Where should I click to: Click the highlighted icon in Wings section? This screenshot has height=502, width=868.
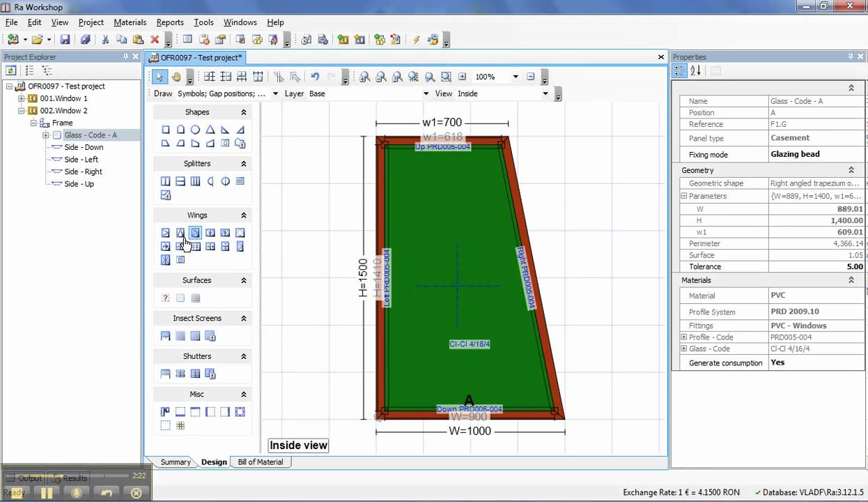click(x=196, y=233)
